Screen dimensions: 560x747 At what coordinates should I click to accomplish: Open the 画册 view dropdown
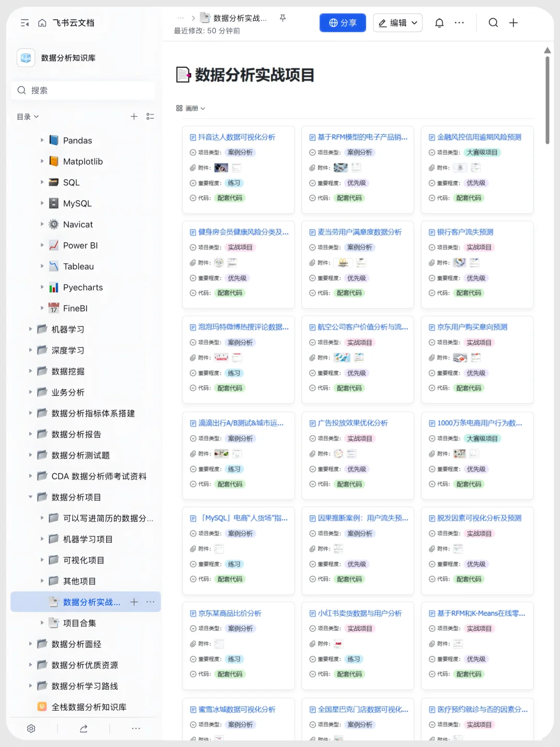(x=191, y=108)
